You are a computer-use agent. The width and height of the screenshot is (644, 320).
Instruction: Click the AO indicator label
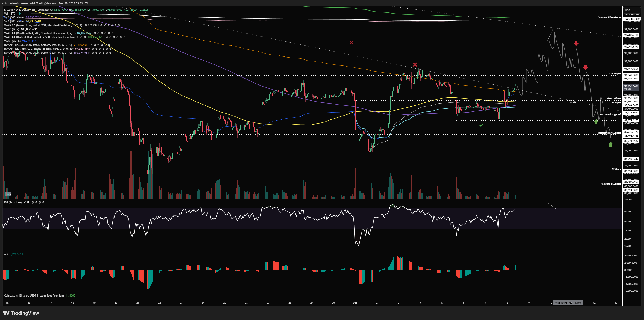coord(6,254)
